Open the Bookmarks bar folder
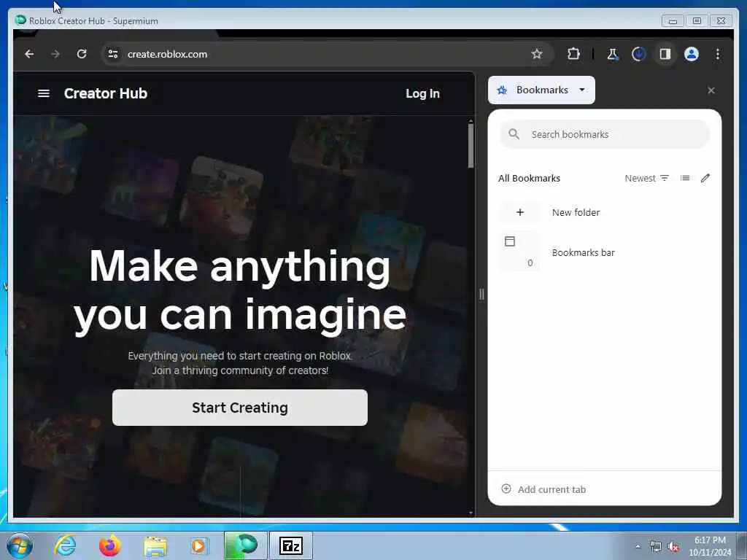This screenshot has height=560, width=747. pyautogui.click(x=605, y=252)
